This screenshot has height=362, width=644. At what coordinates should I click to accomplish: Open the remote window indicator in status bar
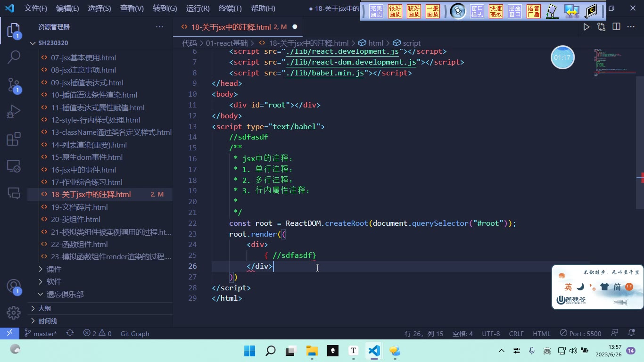[x=9, y=333]
